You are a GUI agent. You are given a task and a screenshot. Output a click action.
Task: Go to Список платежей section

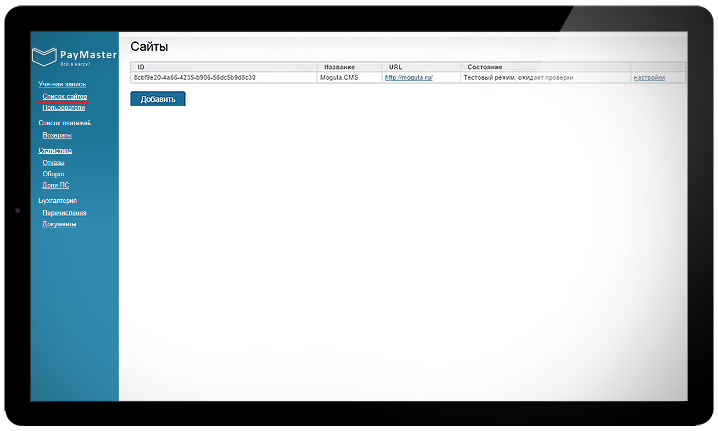coord(64,123)
